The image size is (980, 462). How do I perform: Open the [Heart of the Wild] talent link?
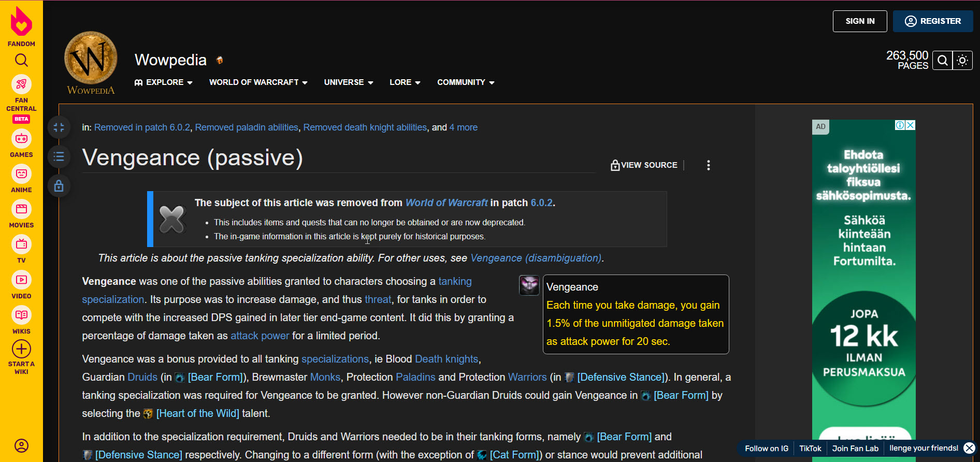pos(197,413)
